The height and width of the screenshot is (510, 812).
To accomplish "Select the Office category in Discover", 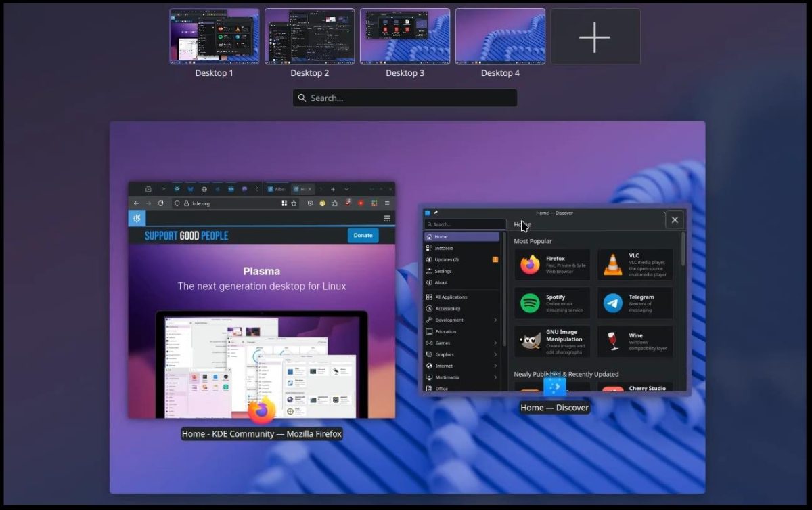I will click(461, 389).
